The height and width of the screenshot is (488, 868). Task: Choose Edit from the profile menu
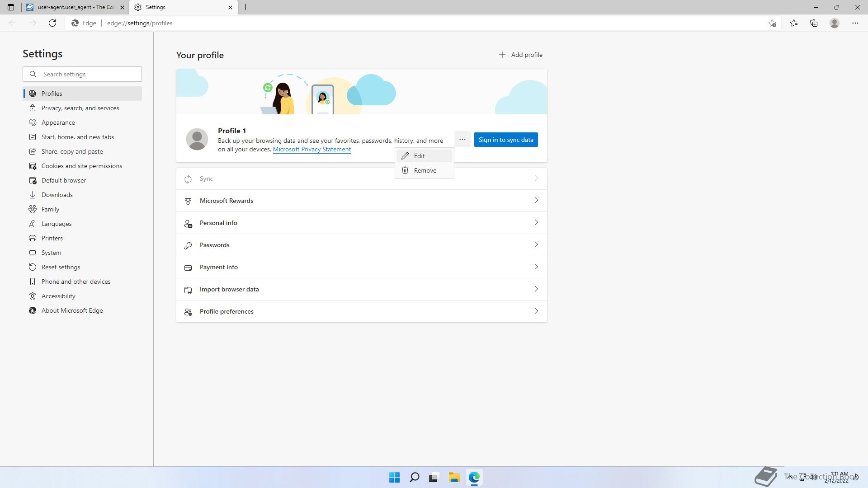click(x=424, y=156)
